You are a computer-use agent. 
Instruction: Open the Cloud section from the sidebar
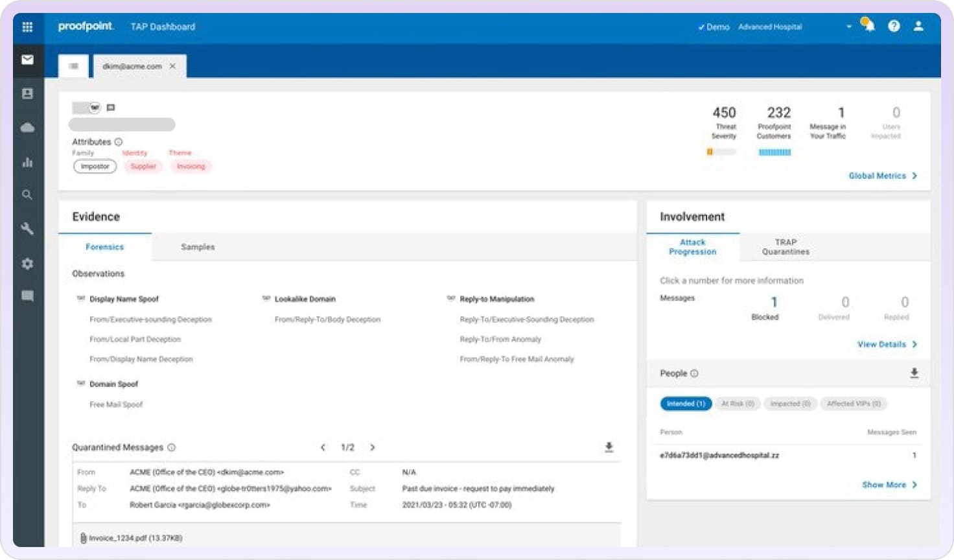(27, 128)
